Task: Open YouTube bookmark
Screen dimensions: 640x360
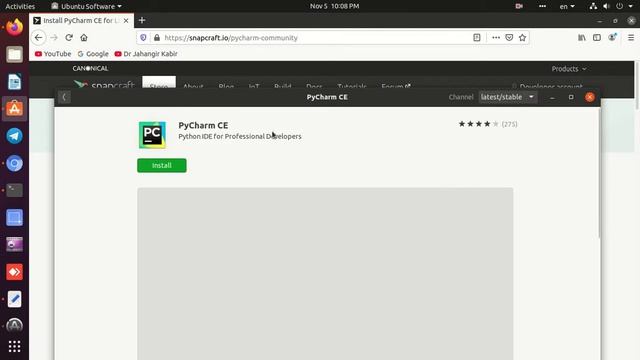Action: click(x=53, y=54)
